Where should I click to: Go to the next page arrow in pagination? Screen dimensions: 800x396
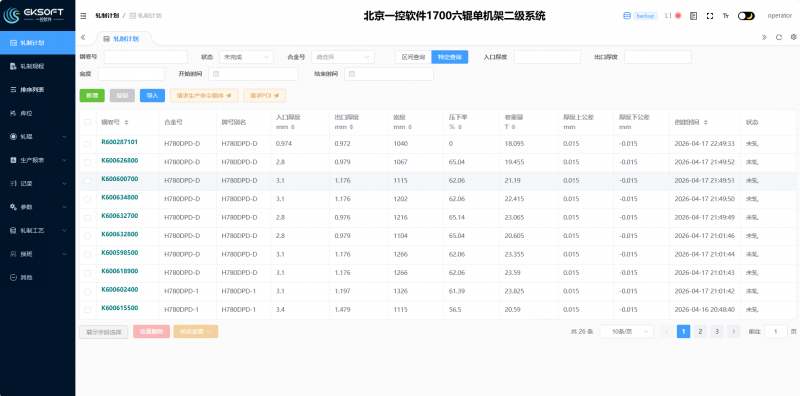pyautogui.click(x=734, y=331)
